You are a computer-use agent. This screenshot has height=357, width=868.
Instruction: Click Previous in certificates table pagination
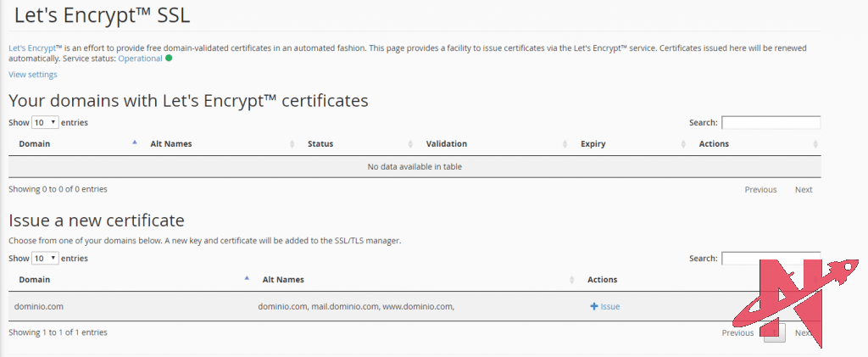click(760, 189)
